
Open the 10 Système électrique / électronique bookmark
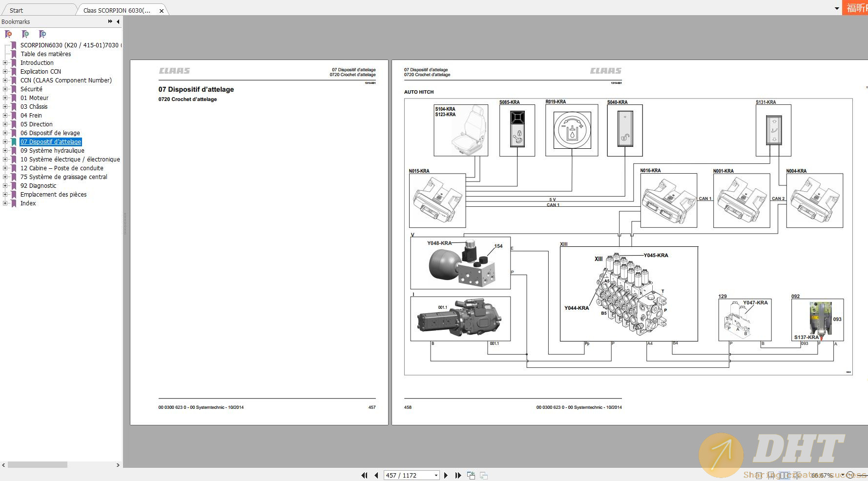coord(70,159)
